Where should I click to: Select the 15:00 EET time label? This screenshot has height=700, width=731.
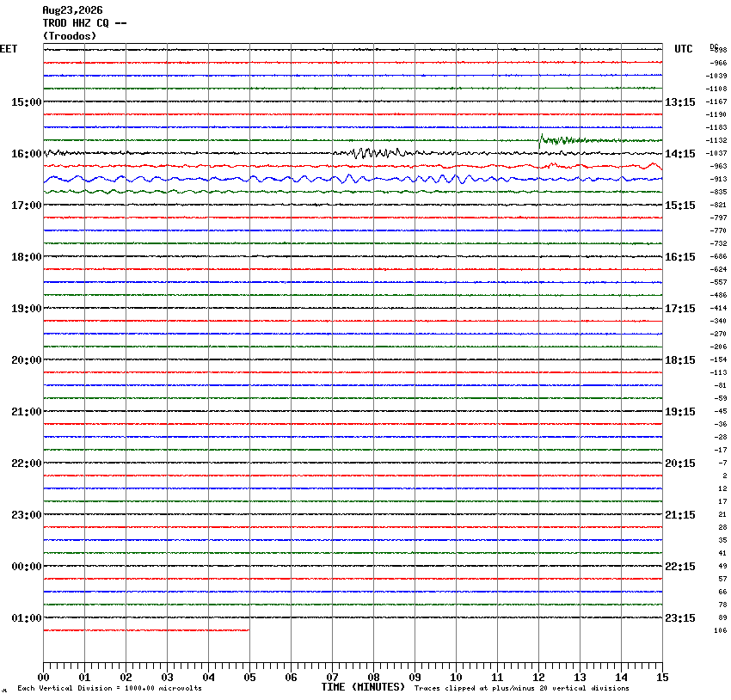pyautogui.click(x=27, y=102)
